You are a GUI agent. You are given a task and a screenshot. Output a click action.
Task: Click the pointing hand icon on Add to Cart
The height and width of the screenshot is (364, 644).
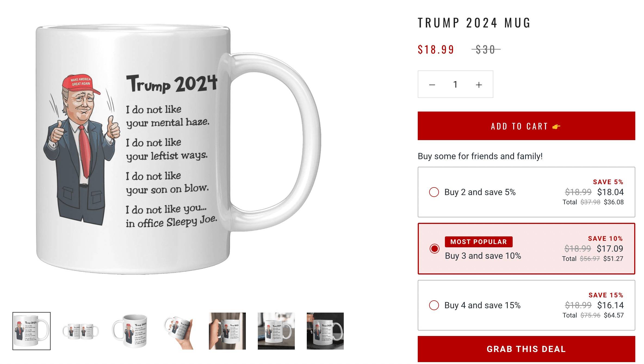pyautogui.click(x=556, y=127)
